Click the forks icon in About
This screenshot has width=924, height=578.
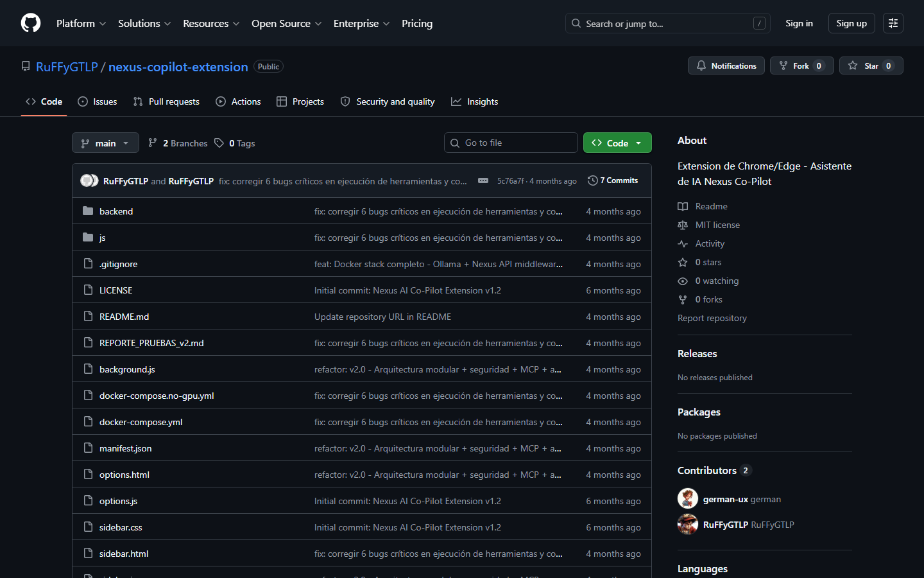(x=683, y=299)
